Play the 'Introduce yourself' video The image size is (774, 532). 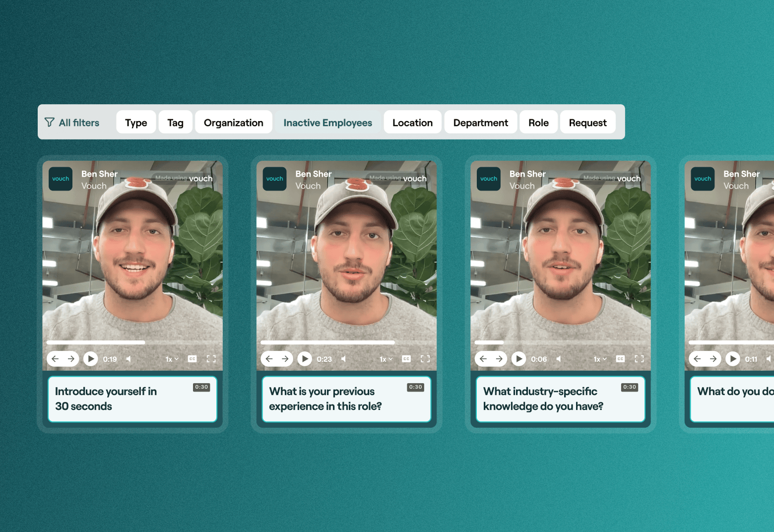click(x=90, y=359)
